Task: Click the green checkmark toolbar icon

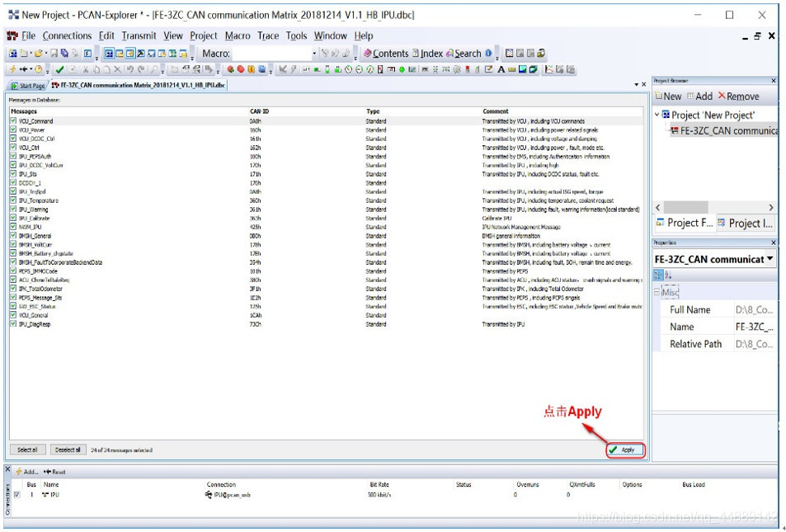Action: pos(59,69)
